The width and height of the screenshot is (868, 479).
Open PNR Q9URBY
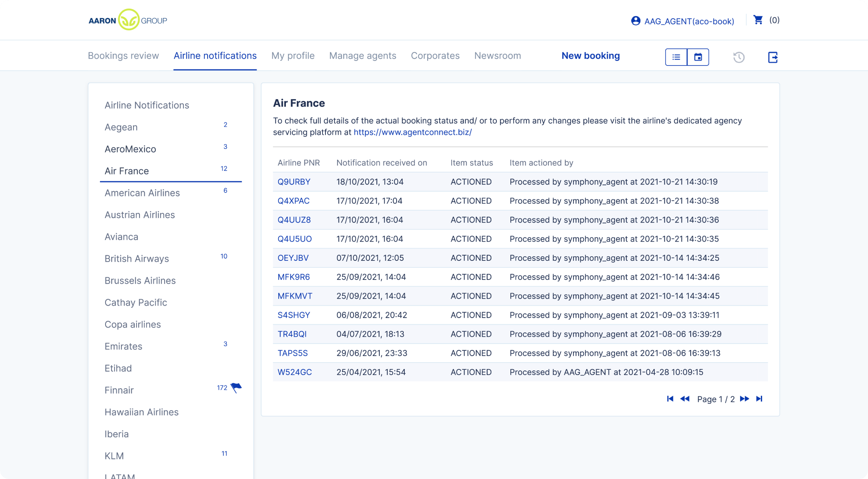294,182
